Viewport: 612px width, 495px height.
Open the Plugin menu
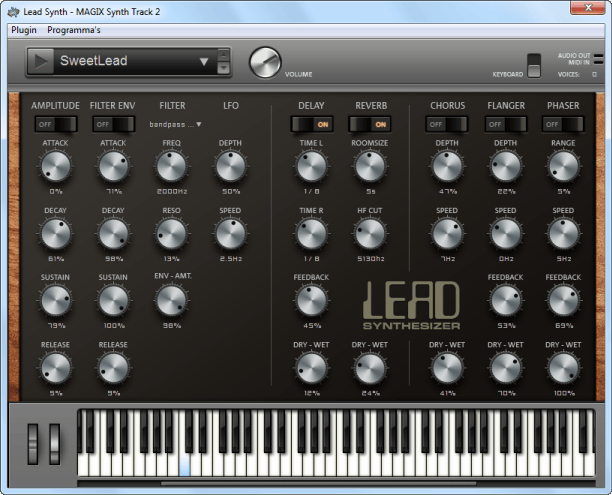pos(24,30)
